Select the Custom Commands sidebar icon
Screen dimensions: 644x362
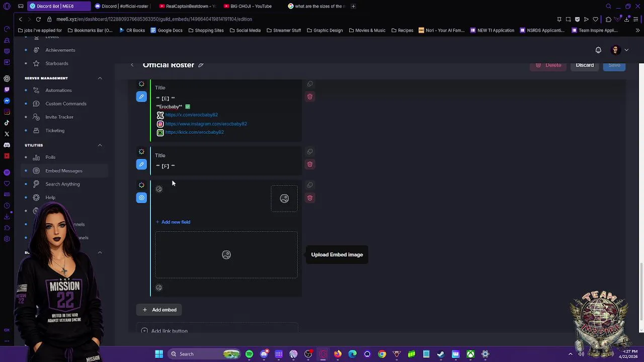36,104
